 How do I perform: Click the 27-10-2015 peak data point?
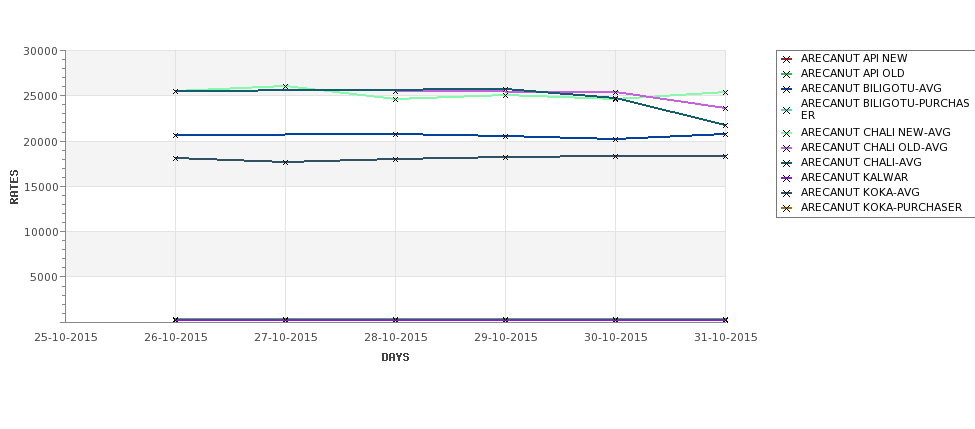[285, 87]
